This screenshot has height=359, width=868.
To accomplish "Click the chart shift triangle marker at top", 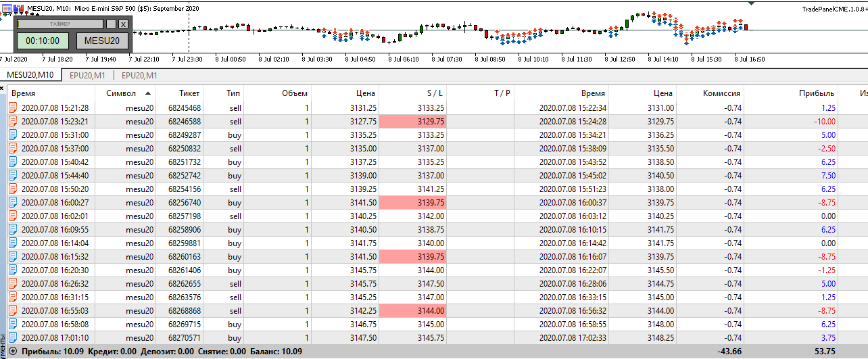I will point(751,4).
